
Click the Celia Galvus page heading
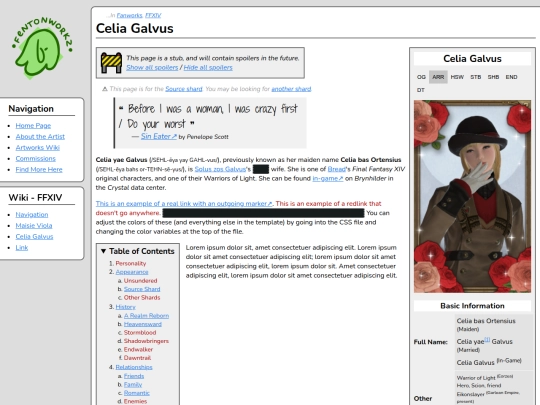coord(135,28)
